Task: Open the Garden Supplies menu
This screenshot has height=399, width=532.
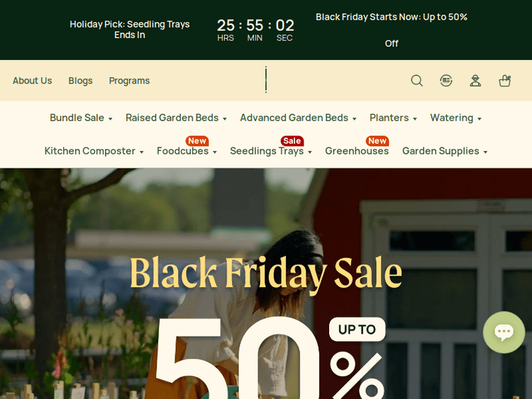Action: point(445,151)
